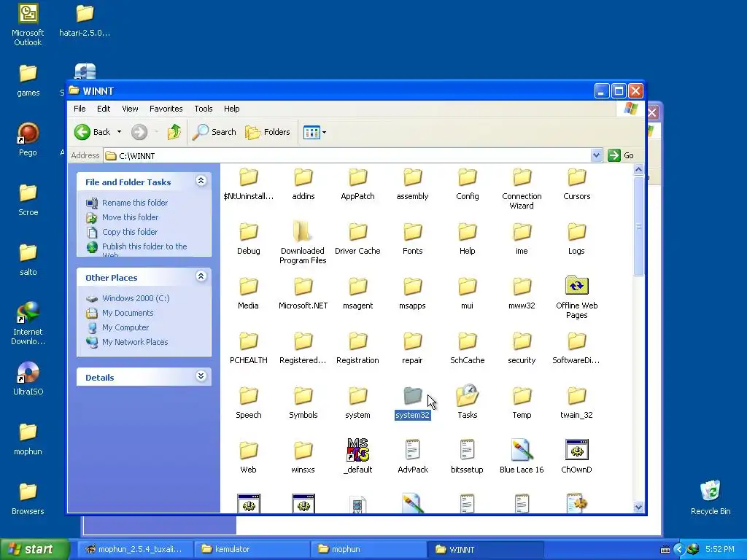Screen dimensions: 747x560
Task: Select the Temp folder icon
Action: (522, 395)
